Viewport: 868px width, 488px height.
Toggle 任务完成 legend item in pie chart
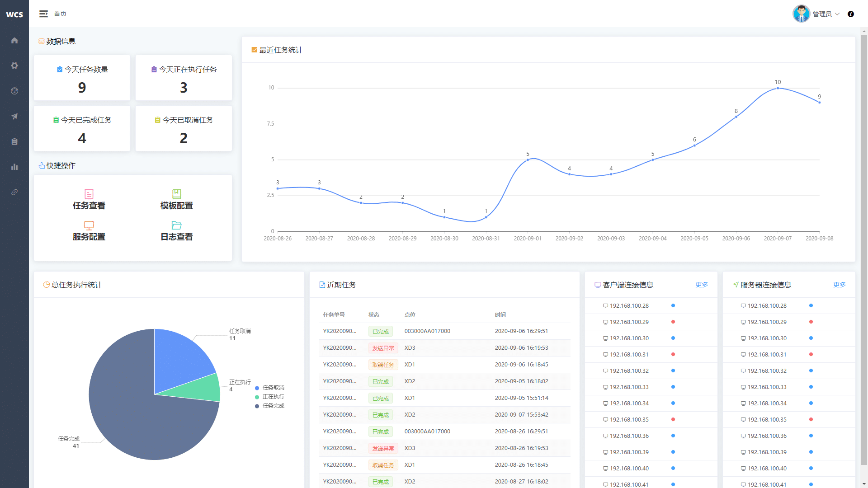coord(270,406)
